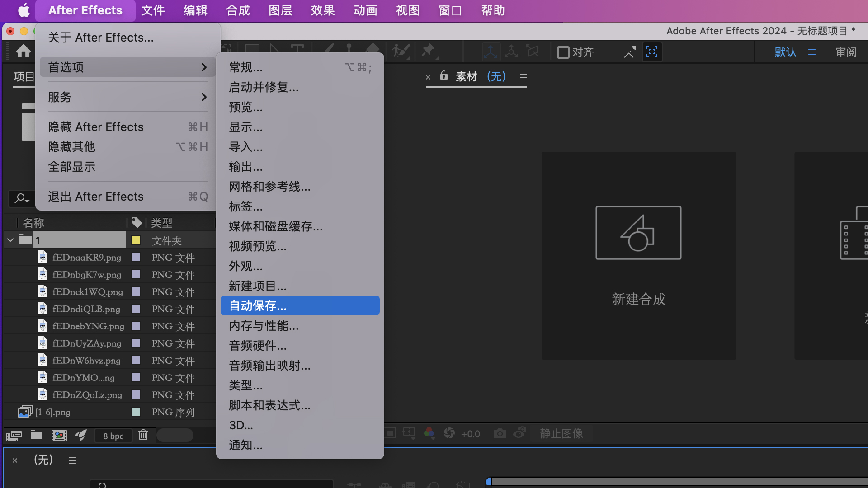Collapse the folder named 1
Viewport: 868px width, 488px height.
10,240
